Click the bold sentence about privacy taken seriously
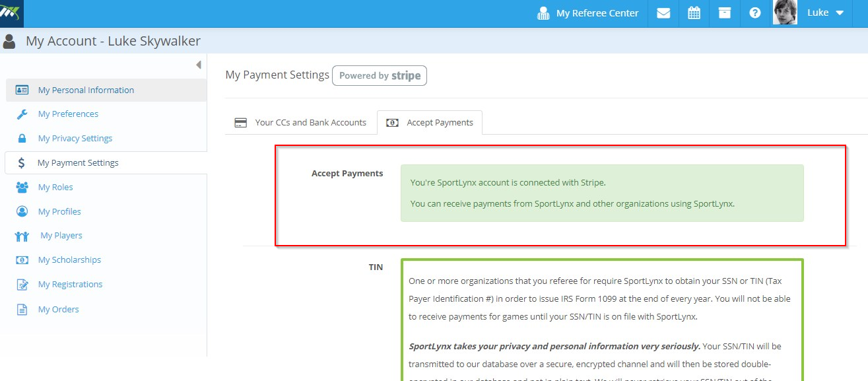Viewport: 868px width, 381px height. 554,346
